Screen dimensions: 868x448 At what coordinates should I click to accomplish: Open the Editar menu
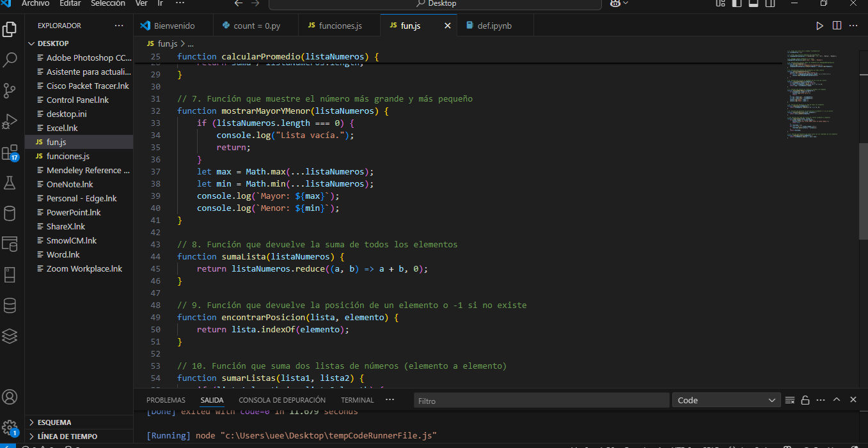click(x=70, y=3)
